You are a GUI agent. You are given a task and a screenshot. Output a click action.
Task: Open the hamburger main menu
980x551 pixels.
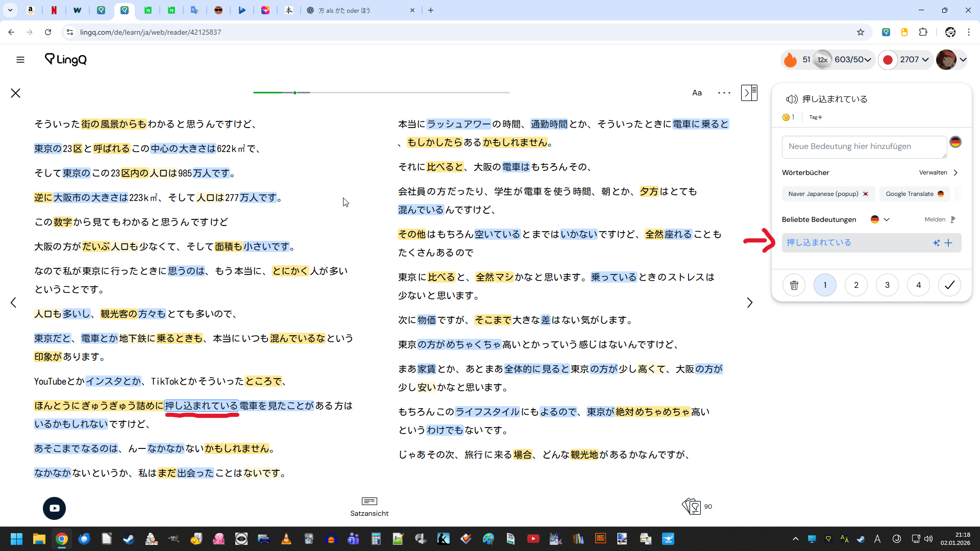(20, 60)
